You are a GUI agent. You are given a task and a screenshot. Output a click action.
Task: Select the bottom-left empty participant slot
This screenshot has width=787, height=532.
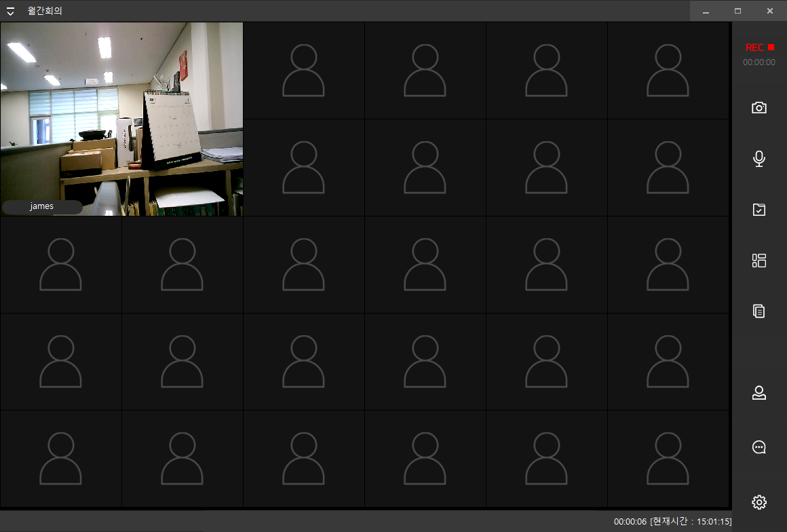tap(61, 459)
